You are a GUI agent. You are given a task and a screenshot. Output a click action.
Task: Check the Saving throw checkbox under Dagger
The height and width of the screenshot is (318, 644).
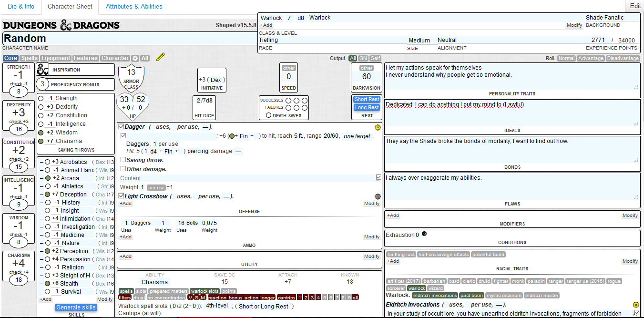[x=123, y=160]
